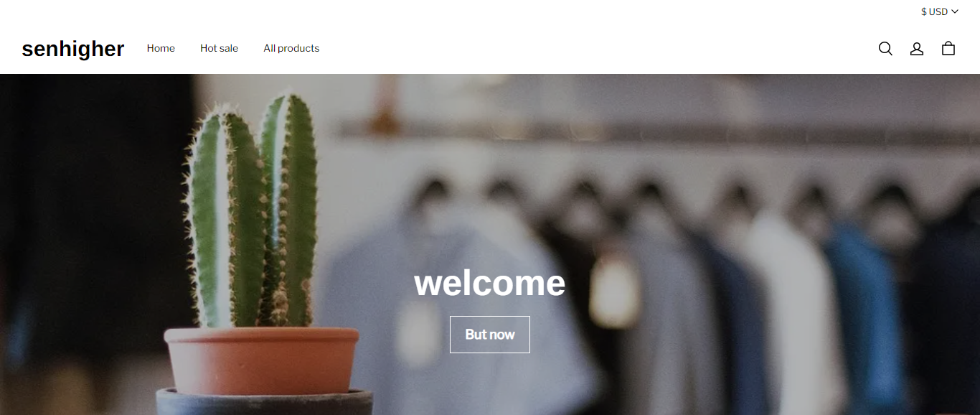Expand the $ USD currency selector
This screenshot has height=415, width=980.
click(940, 11)
